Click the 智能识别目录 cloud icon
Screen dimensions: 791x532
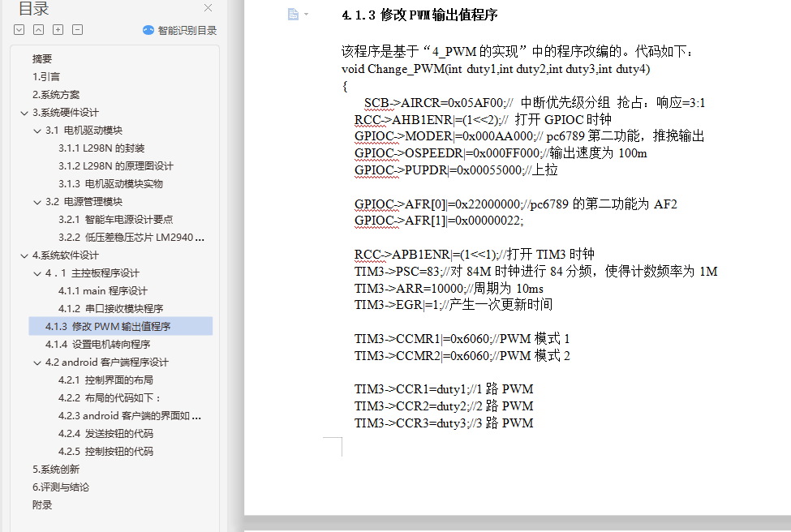(148, 30)
